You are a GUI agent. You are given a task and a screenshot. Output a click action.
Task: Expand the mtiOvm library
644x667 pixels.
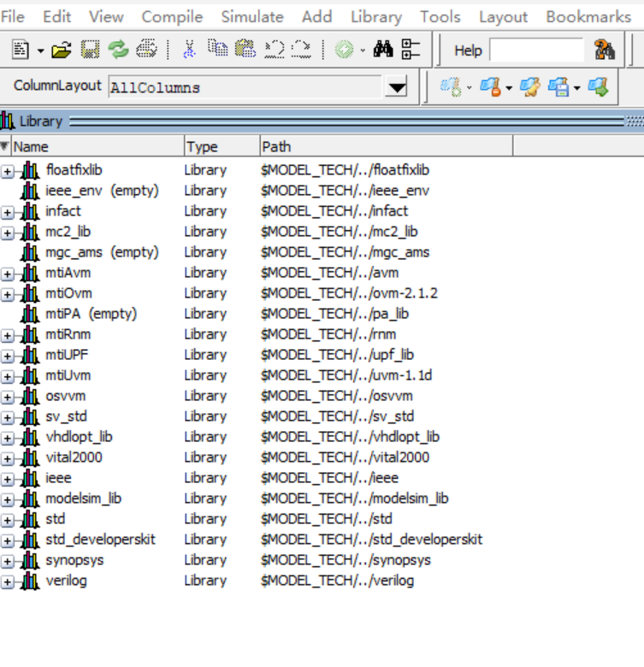7,294
